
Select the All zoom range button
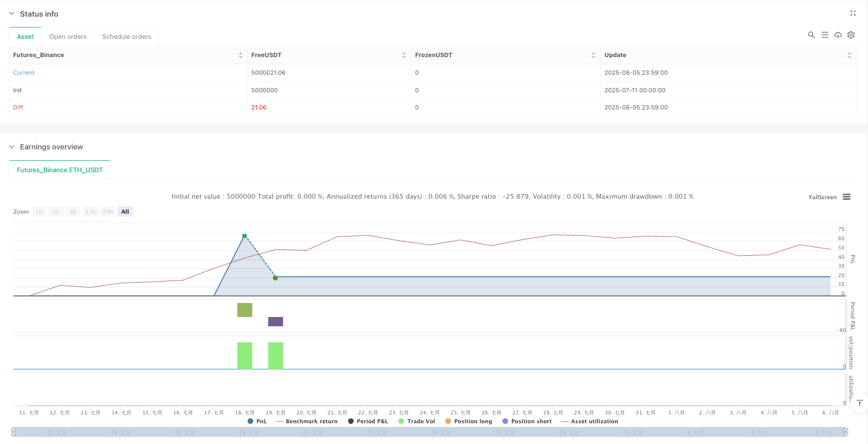(x=125, y=212)
